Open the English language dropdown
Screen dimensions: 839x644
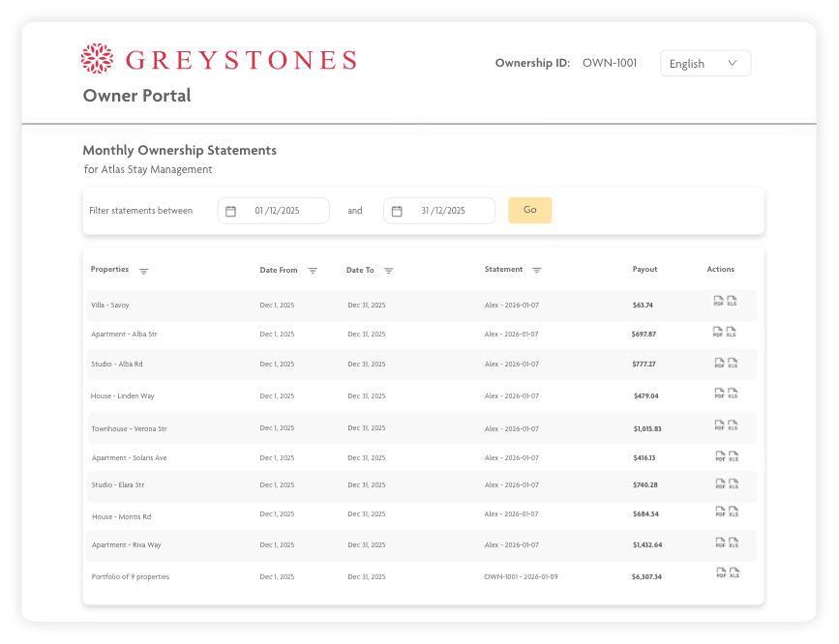click(x=705, y=64)
